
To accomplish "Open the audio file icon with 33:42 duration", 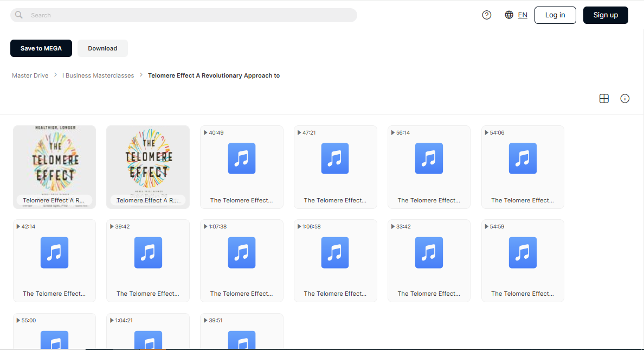I will 429,252.
